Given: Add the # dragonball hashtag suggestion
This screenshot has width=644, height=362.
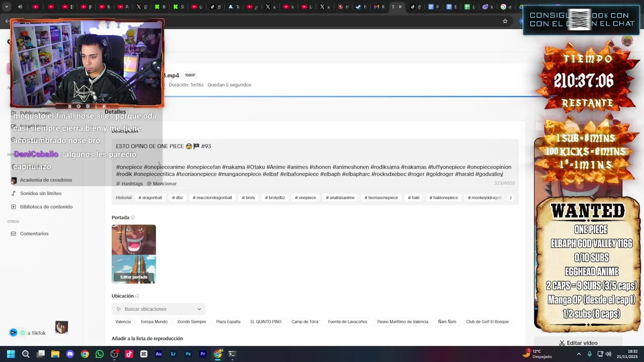Looking at the screenshot, I should pos(150,198).
